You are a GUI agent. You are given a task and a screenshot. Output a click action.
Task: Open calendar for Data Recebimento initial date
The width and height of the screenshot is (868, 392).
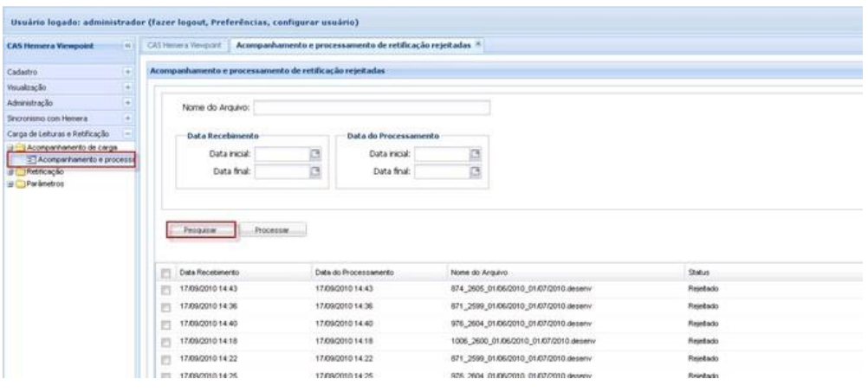point(315,153)
